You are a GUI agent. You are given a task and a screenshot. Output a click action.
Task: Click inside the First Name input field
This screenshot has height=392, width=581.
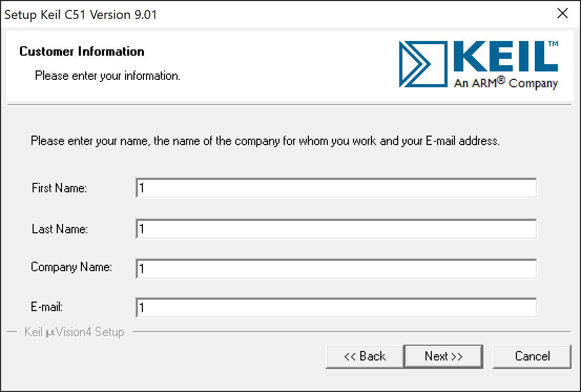(x=336, y=188)
